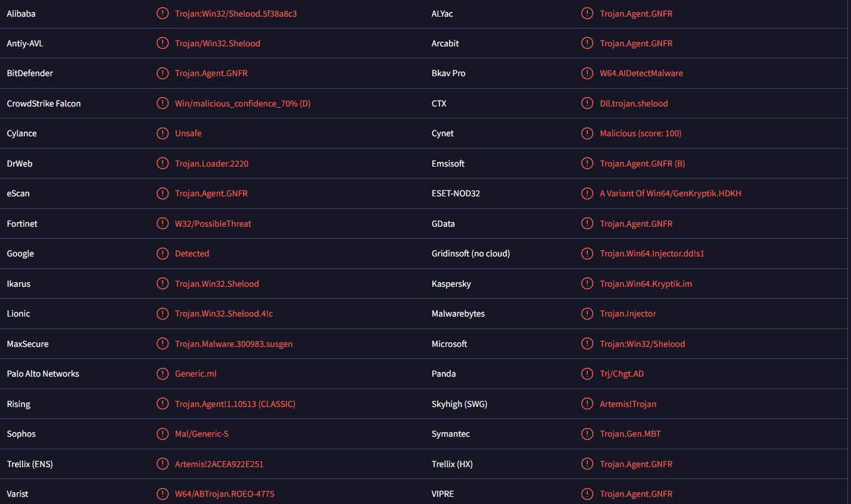Click the alert icon next to CrowdStrike Falcon result

[x=163, y=103]
